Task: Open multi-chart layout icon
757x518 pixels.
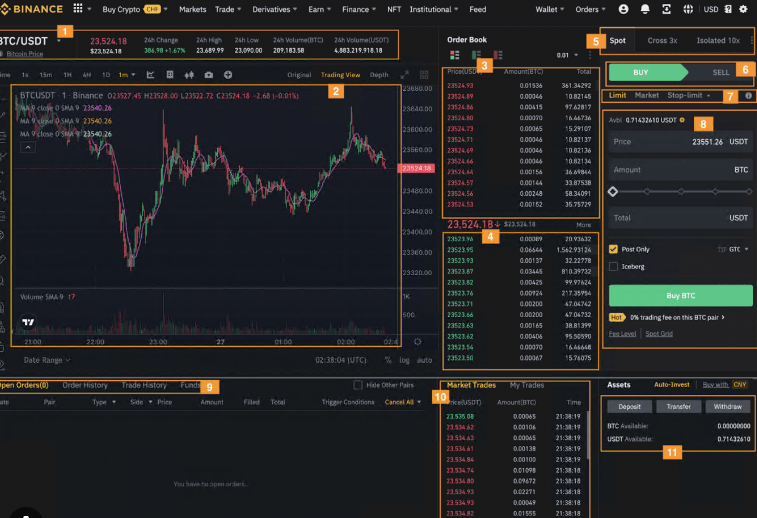Action: pyautogui.click(x=424, y=75)
